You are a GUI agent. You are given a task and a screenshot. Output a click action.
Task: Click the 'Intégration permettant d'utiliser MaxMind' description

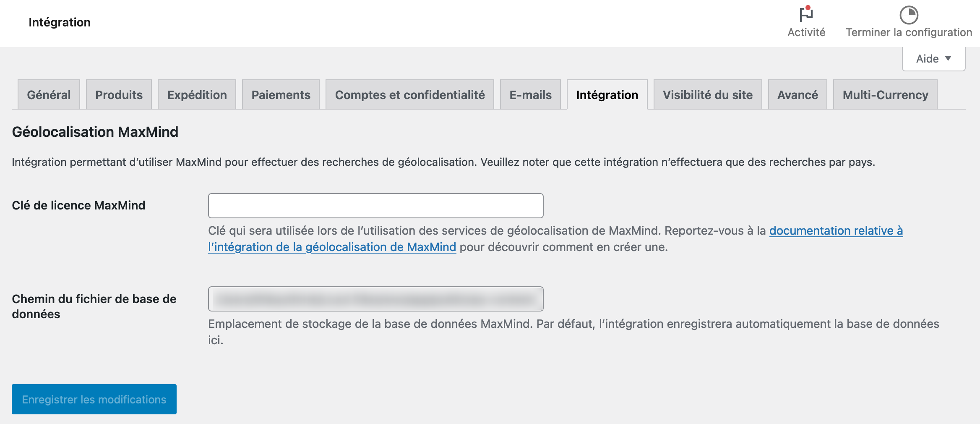[443, 162]
